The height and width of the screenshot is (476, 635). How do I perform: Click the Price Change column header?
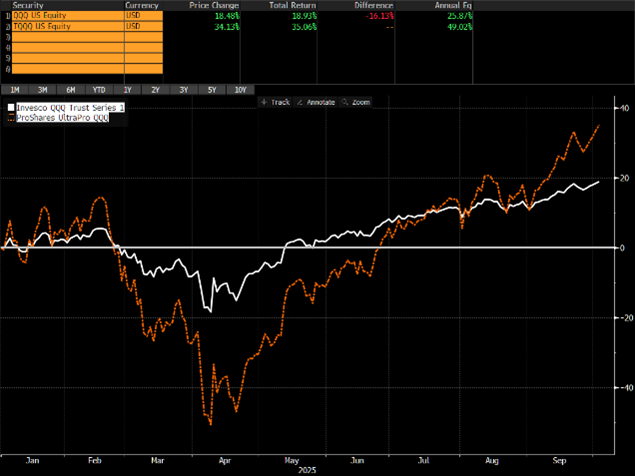214,5
